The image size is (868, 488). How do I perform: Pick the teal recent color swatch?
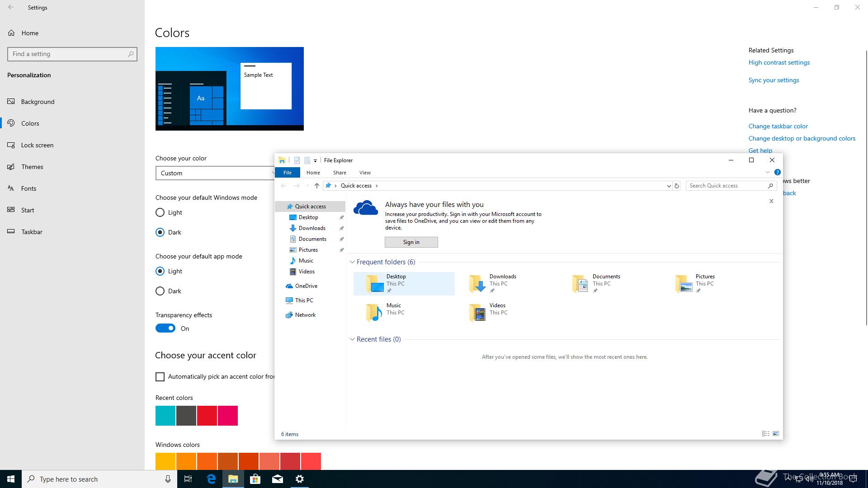click(x=165, y=416)
